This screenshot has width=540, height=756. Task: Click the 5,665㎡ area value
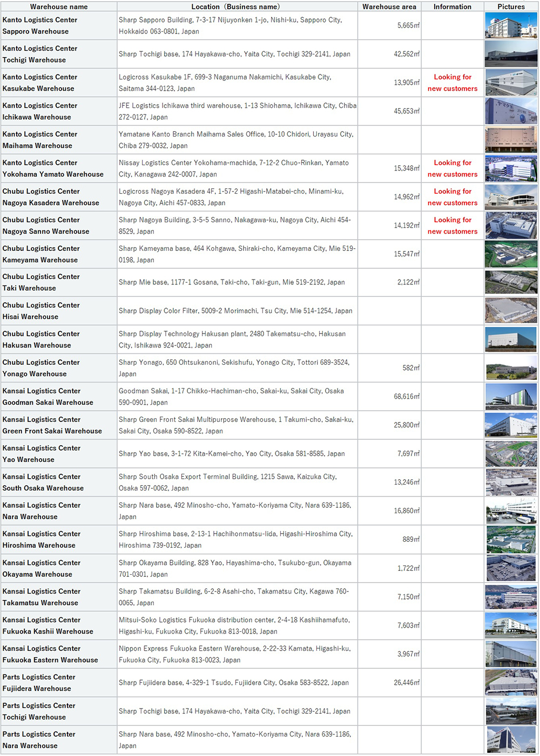pyautogui.click(x=409, y=25)
